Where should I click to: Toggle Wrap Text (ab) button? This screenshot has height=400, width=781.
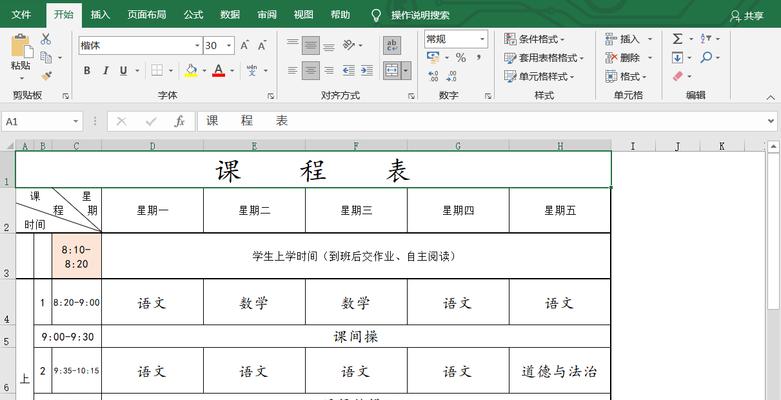click(392, 45)
